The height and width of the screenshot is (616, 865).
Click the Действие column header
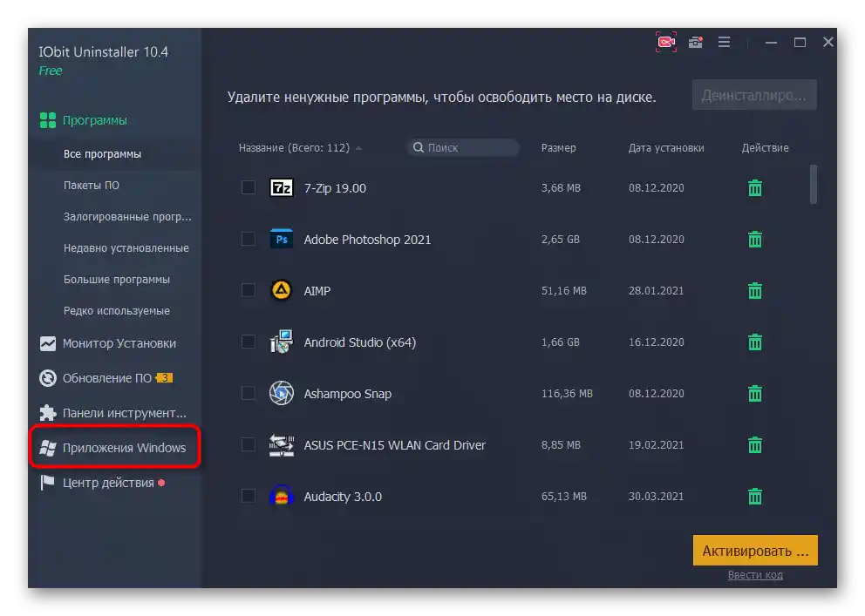pyautogui.click(x=765, y=147)
